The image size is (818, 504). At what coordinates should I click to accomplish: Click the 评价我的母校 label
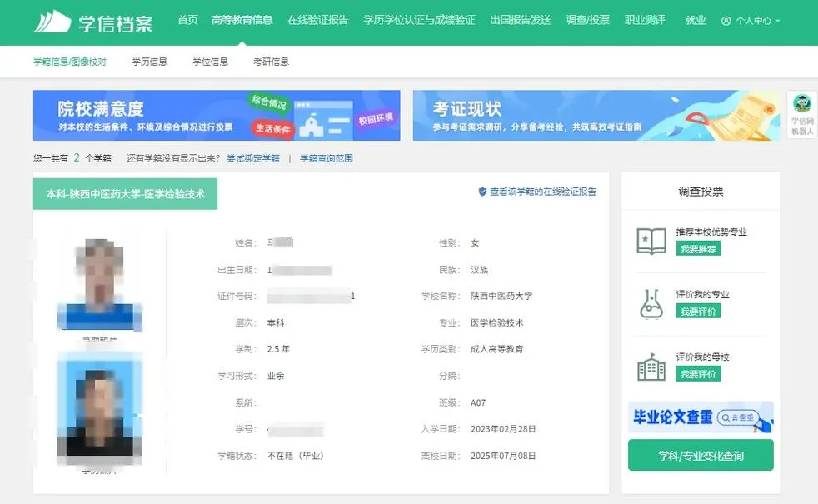(x=703, y=357)
